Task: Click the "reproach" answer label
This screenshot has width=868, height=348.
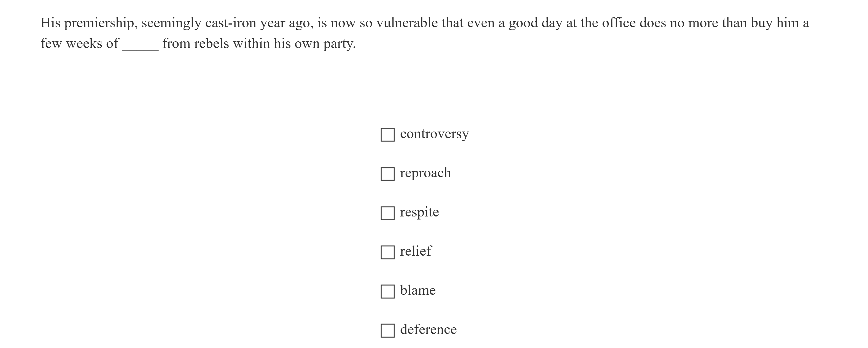Action: click(x=425, y=173)
